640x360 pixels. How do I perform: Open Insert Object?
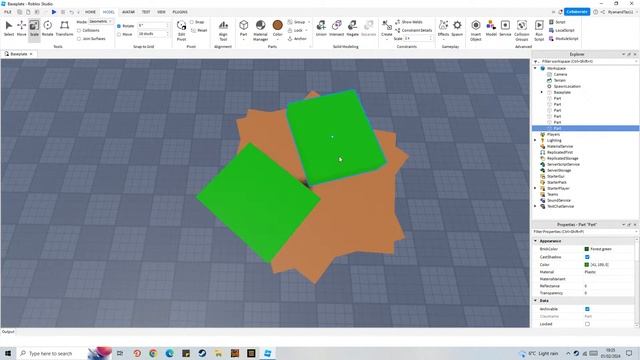click(x=476, y=30)
